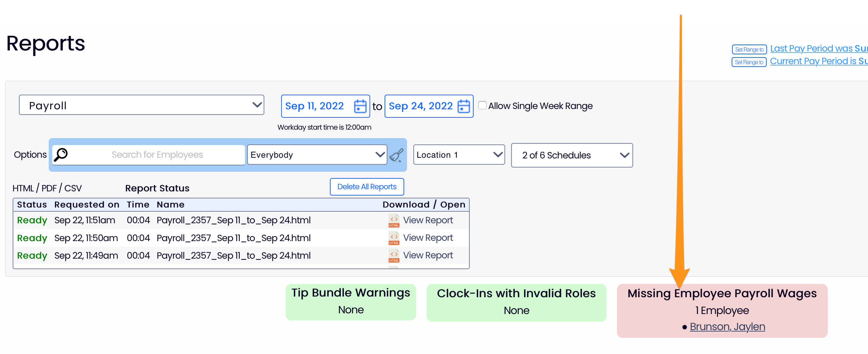This screenshot has width=868, height=354.
Task: Click the Sep 22, 11:49am requested date
Action: pyautogui.click(x=86, y=256)
